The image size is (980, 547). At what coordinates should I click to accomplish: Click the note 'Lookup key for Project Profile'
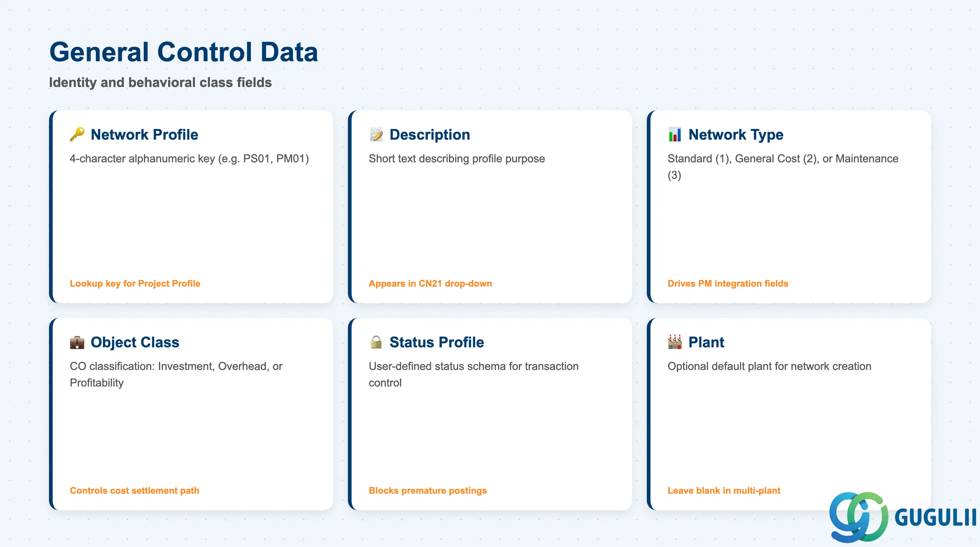135,283
